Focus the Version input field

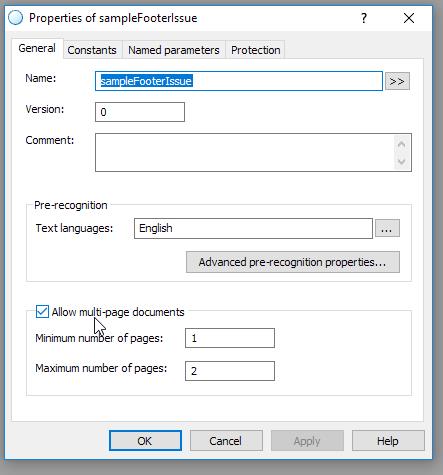point(140,112)
